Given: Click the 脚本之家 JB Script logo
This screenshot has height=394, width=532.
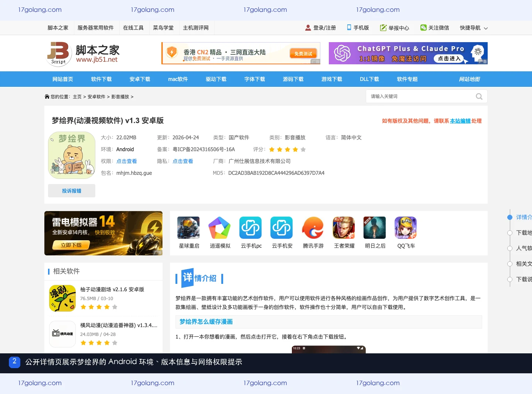Looking at the screenshot, I should pyautogui.click(x=83, y=54).
